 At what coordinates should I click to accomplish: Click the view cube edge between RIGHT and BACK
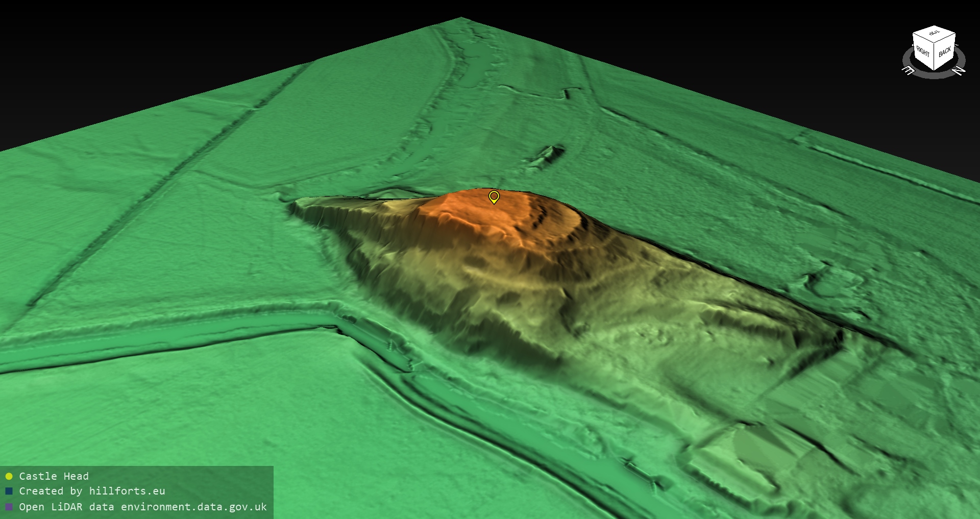pyautogui.click(x=934, y=56)
